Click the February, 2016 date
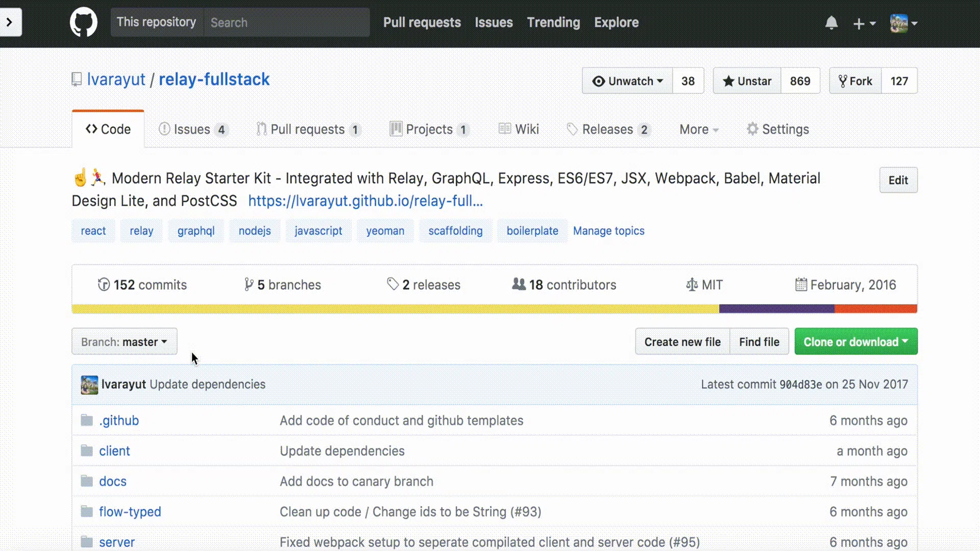 (846, 285)
